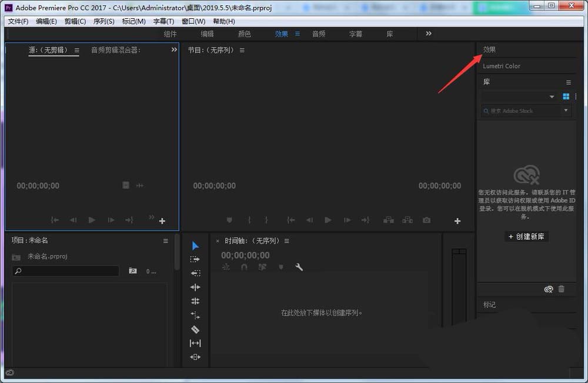Open the button editor with the plus button
The width and height of the screenshot is (588, 383).
coord(457,220)
